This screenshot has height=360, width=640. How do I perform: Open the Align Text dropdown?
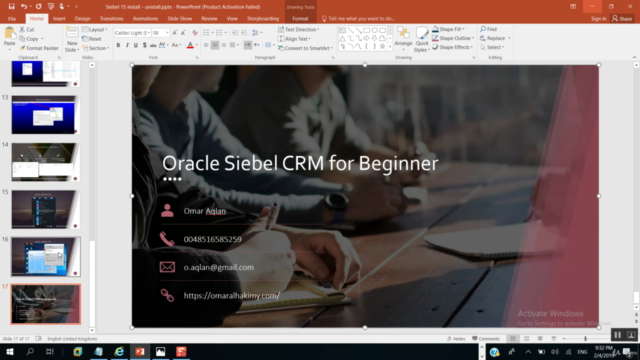pos(294,39)
